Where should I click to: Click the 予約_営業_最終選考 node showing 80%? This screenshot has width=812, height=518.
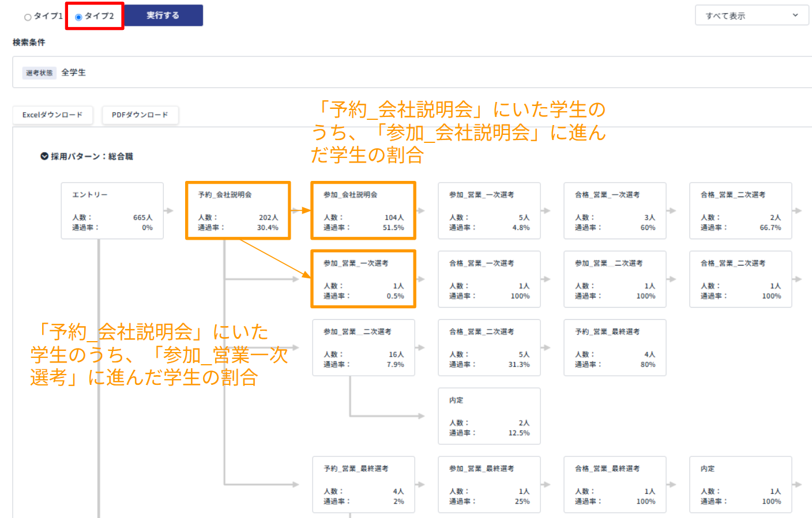(x=615, y=347)
